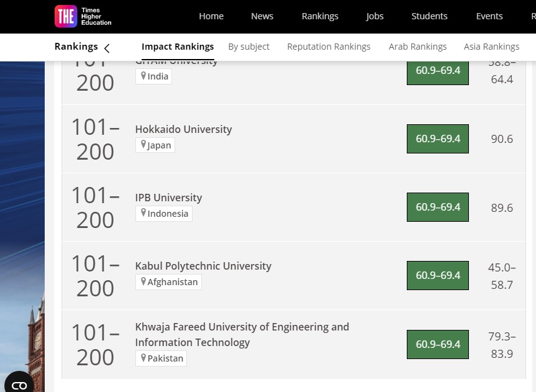Viewport: 536px width, 392px height.
Task: Click the green score box for IPB University
Action: (438, 207)
